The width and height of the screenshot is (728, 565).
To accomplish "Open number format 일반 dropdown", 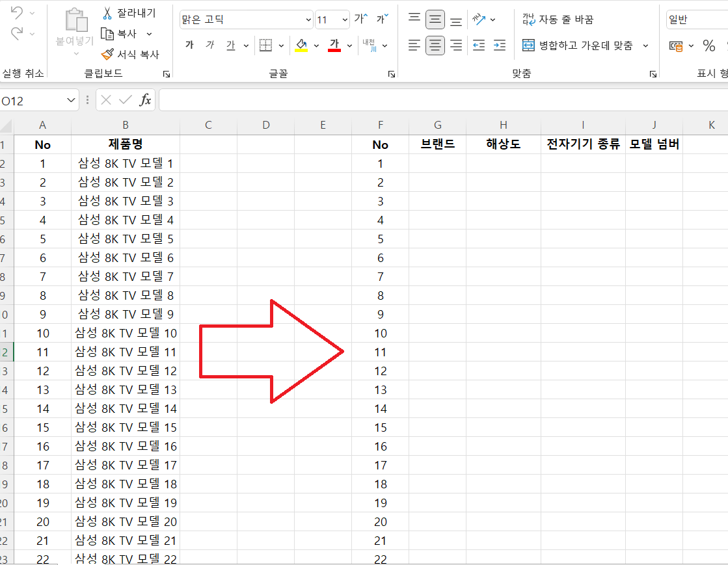I will [697, 20].
